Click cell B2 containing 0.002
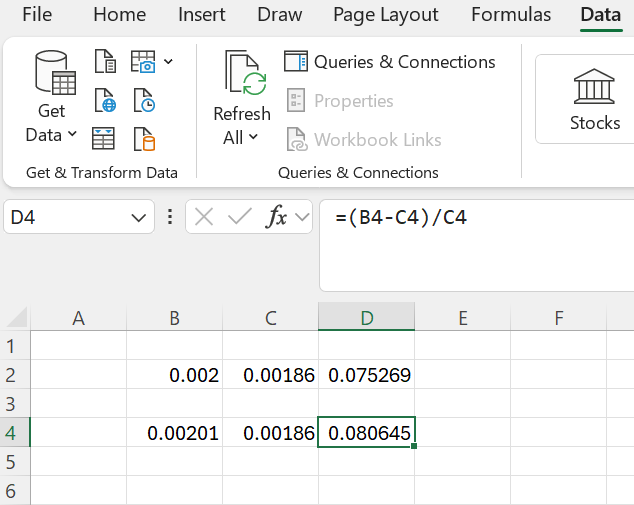Screen dimensions: 634x505 (x=174, y=374)
